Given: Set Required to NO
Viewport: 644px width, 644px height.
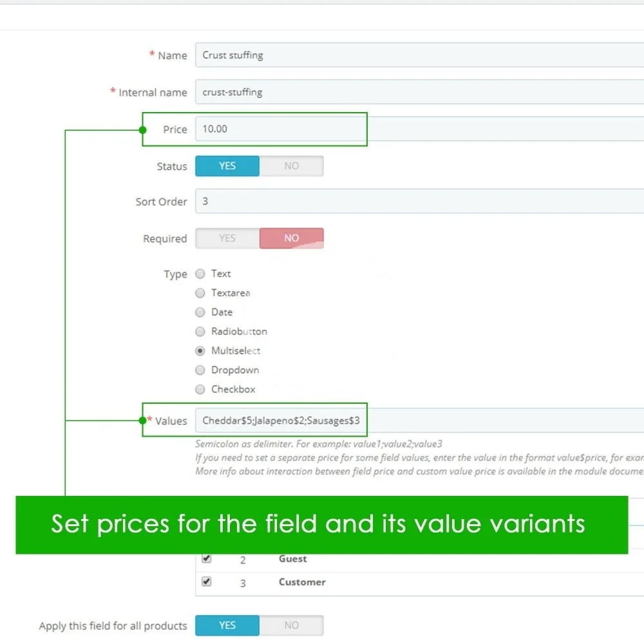Looking at the screenshot, I should click(x=291, y=238).
